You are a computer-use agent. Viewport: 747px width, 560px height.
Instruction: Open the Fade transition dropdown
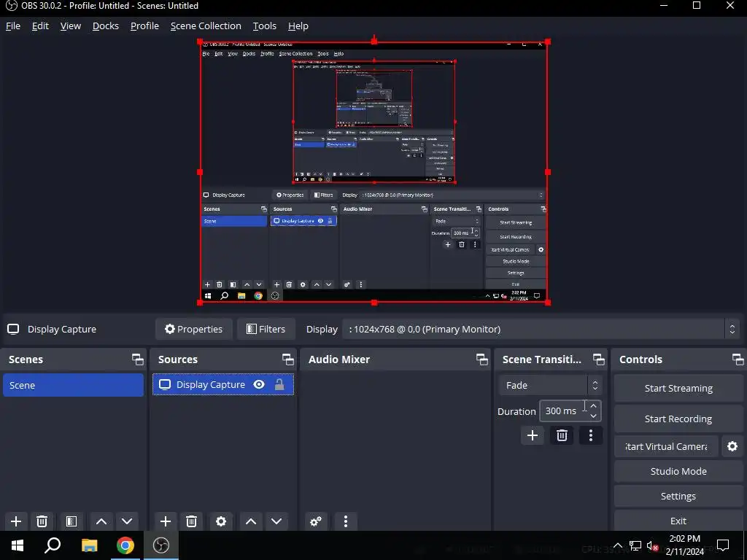pyautogui.click(x=550, y=385)
